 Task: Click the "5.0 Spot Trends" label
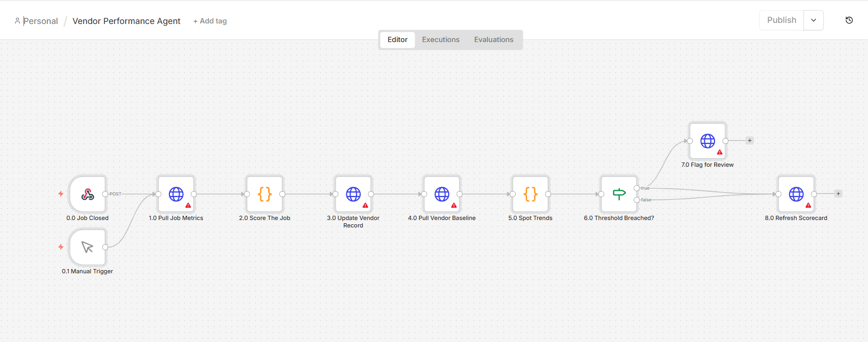coord(530,218)
